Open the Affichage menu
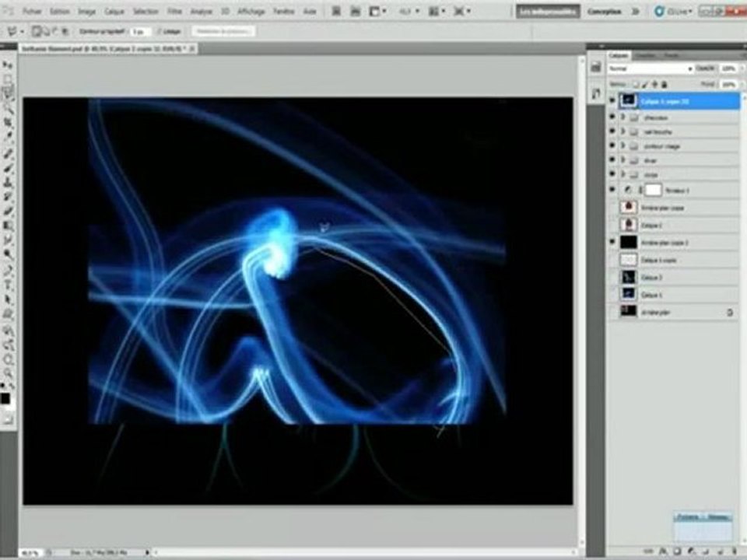Image resolution: width=747 pixels, height=560 pixels. [251, 11]
